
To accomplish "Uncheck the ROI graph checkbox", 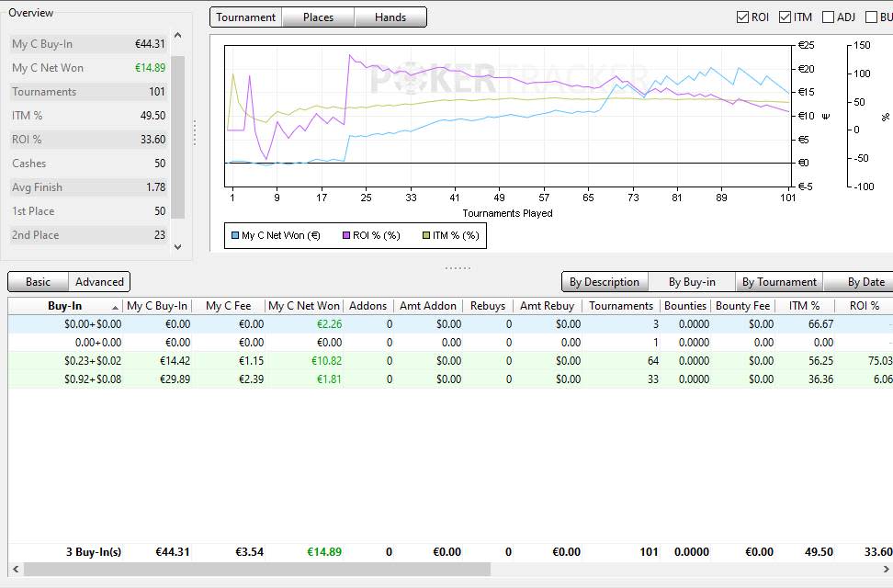I will 742,17.
